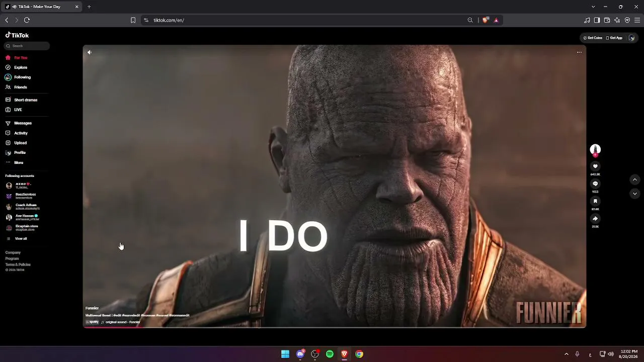
Task: Open Short dramas section
Action: (x=21, y=100)
